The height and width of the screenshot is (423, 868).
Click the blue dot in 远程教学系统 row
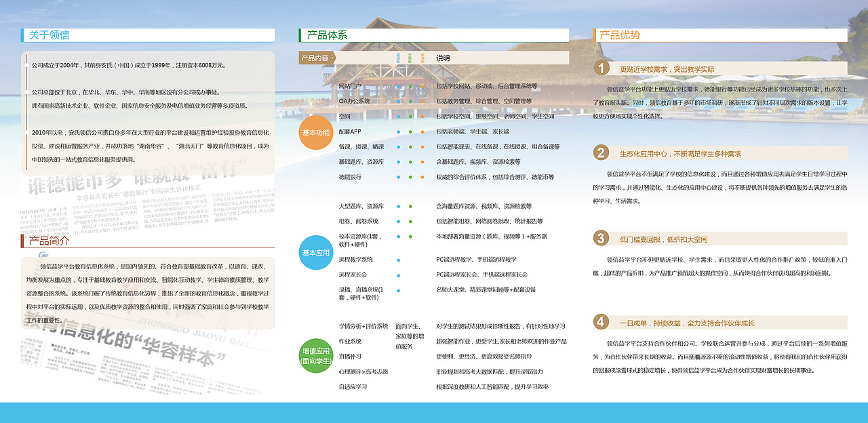pyautogui.click(x=398, y=260)
